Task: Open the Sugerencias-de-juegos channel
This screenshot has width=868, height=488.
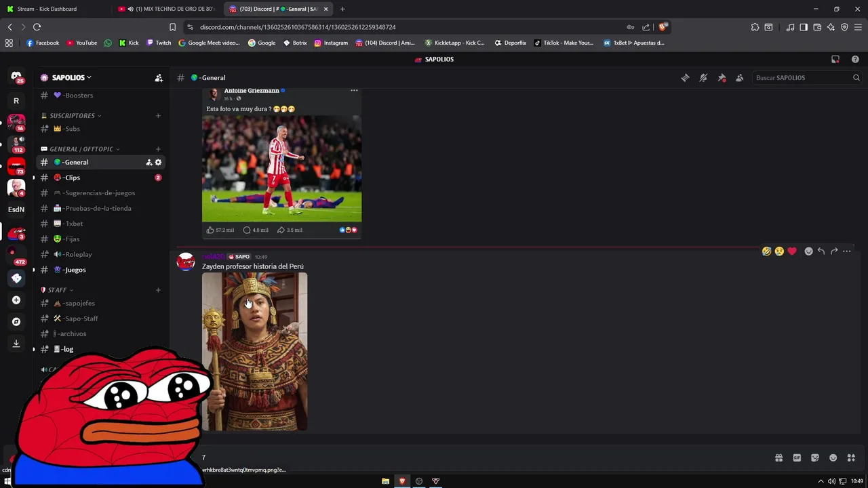Action: click(100, 193)
